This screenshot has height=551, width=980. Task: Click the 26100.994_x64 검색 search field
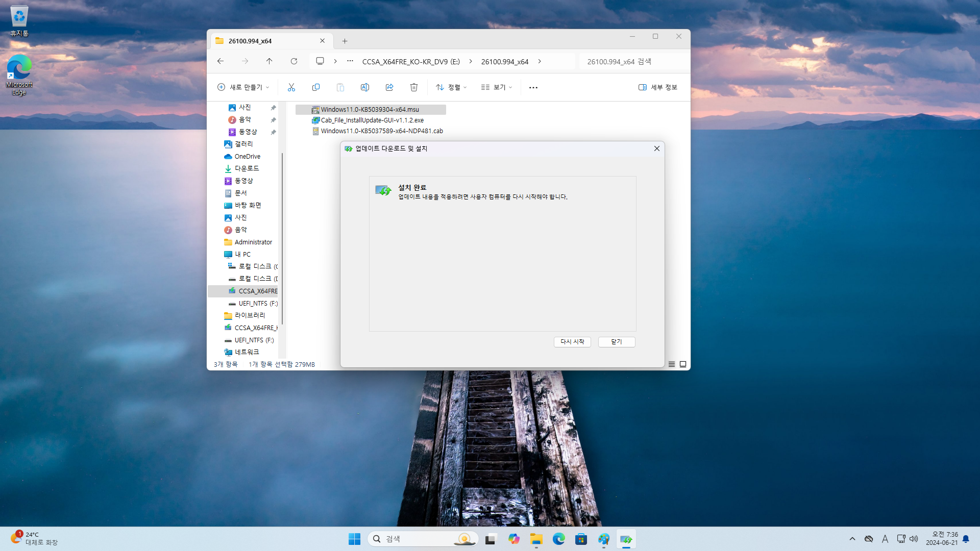click(x=633, y=61)
